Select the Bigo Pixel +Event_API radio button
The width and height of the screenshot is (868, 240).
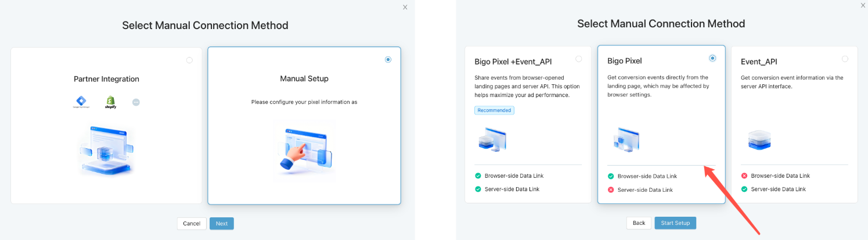click(578, 59)
